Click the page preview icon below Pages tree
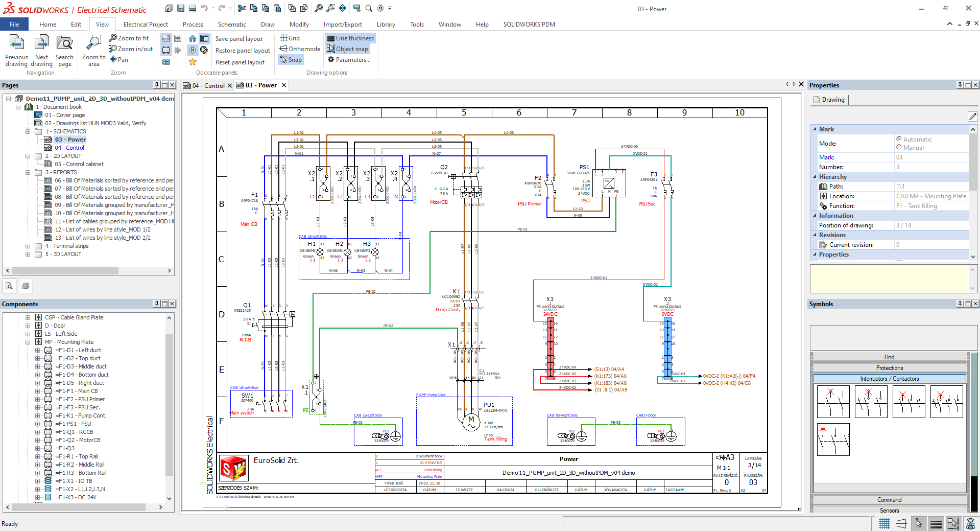 point(9,286)
